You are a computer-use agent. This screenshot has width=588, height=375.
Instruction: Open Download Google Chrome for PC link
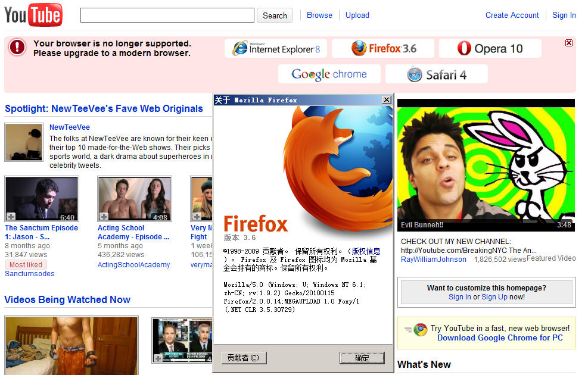click(x=500, y=338)
